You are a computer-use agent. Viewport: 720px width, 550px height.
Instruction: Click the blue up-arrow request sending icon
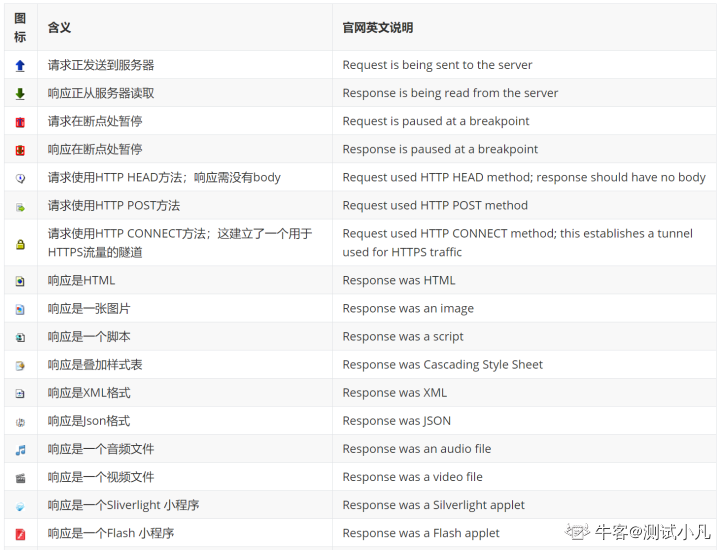(x=20, y=66)
